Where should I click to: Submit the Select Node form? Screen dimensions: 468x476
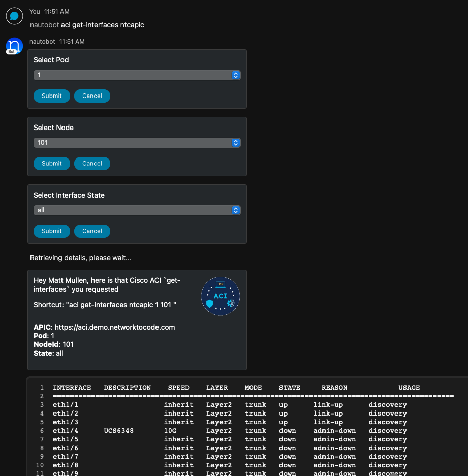tap(51, 164)
